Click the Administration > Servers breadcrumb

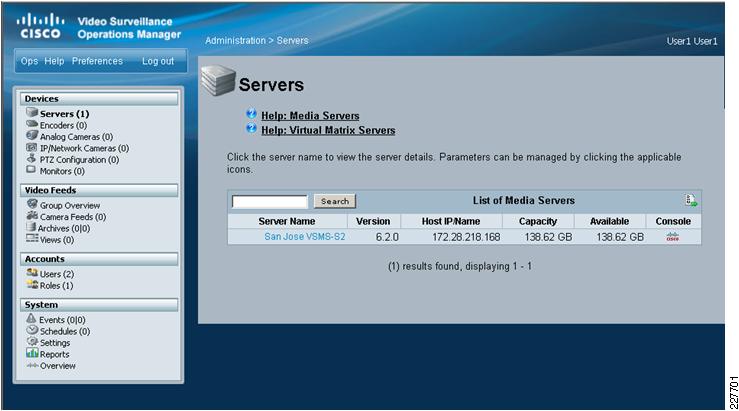(x=256, y=41)
